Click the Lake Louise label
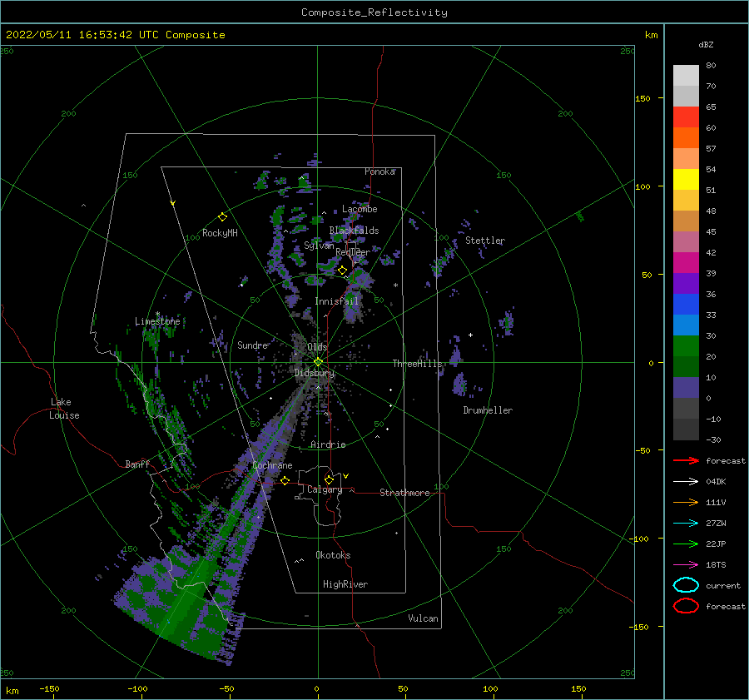This screenshot has height=700, width=749. pyautogui.click(x=64, y=409)
